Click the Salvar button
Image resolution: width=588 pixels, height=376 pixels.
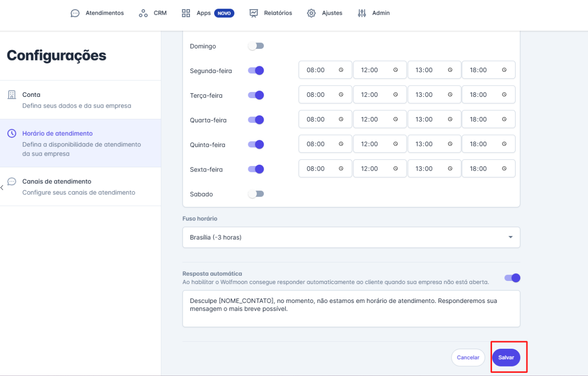coord(506,357)
